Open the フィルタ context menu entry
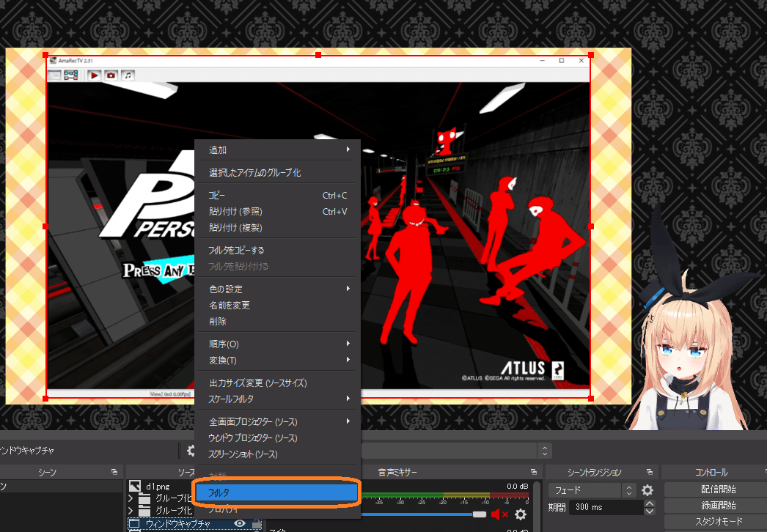The width and height of the screenshot is (767, 532). click(277, 492)
